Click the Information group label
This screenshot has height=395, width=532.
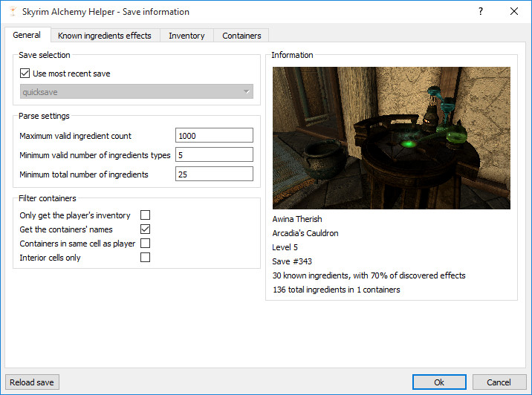[x=292, y=55]
